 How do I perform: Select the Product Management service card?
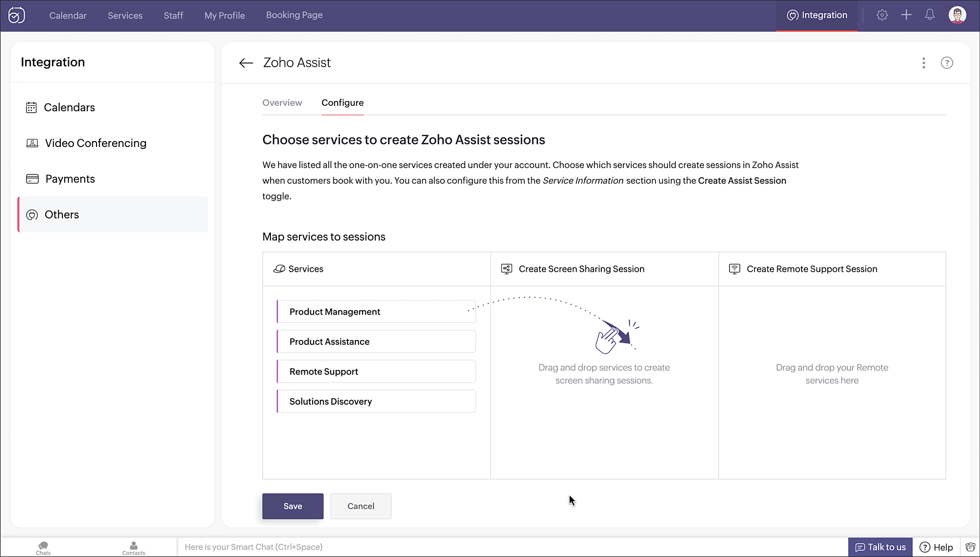point(376,312)
